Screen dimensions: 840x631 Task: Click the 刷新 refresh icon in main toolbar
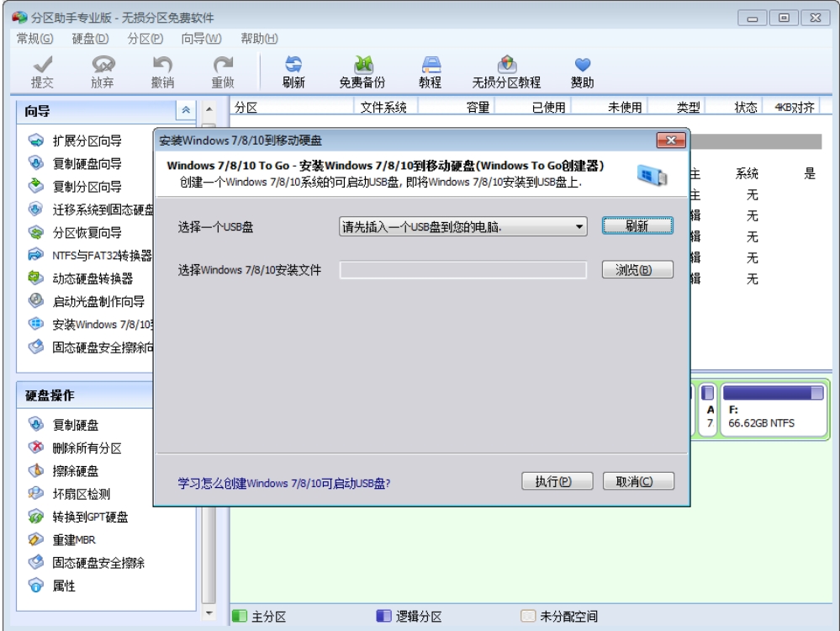coord(293,65)
